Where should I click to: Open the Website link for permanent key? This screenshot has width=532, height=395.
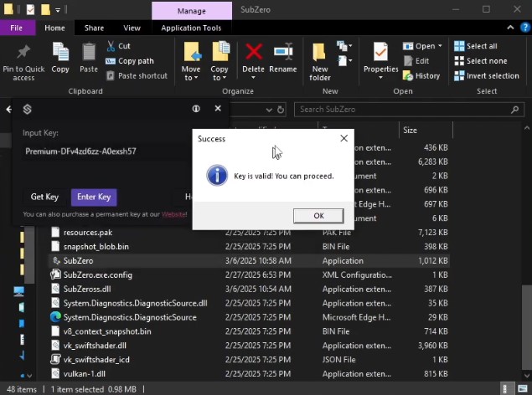point(173,214)
